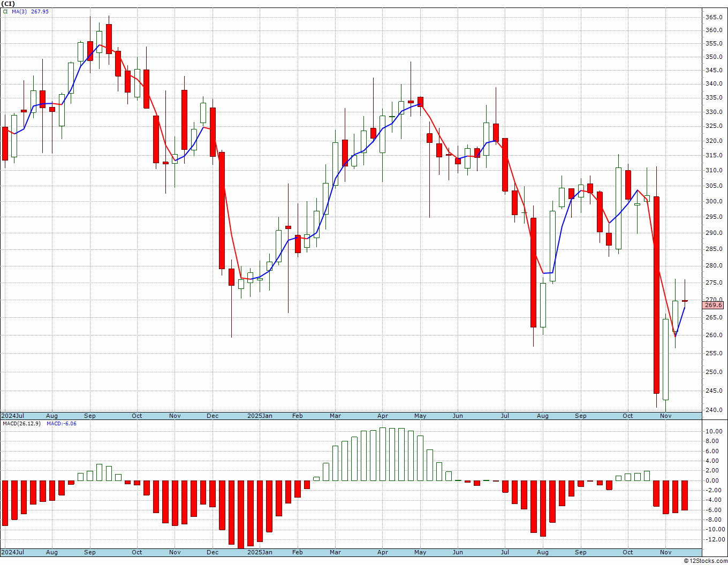Select Apr on the price chart axis
The width and height of the screenshot is (728, 565).
point(383,416)
